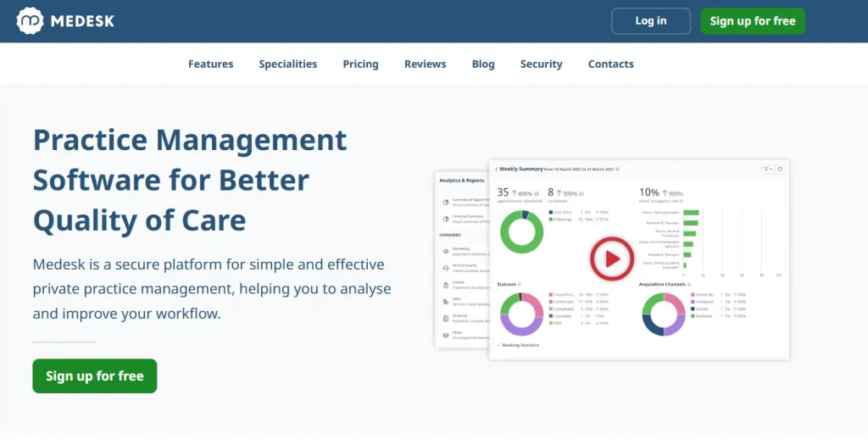The width and height of the screenshot is (868, 445).
Task: Click the Clinical category icon
Action: [446, 285]
